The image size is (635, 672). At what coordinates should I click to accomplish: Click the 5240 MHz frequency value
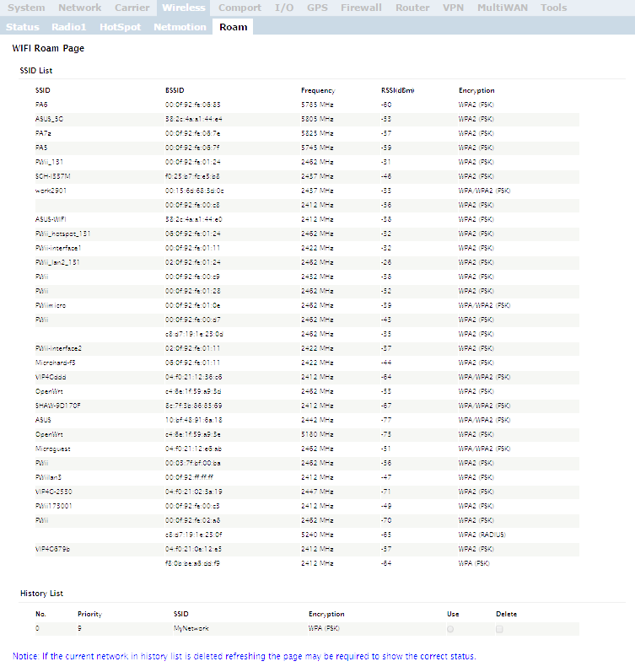click(317, 535)
